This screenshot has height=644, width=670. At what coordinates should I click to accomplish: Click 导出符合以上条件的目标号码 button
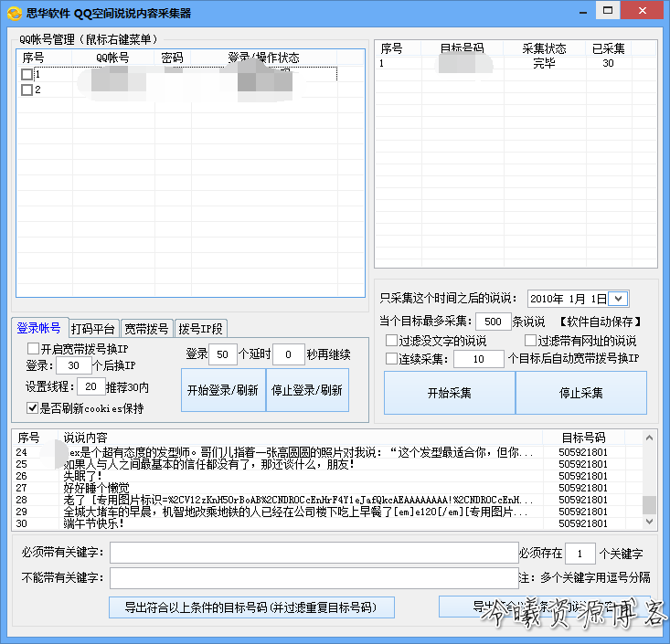click(251, 607)
